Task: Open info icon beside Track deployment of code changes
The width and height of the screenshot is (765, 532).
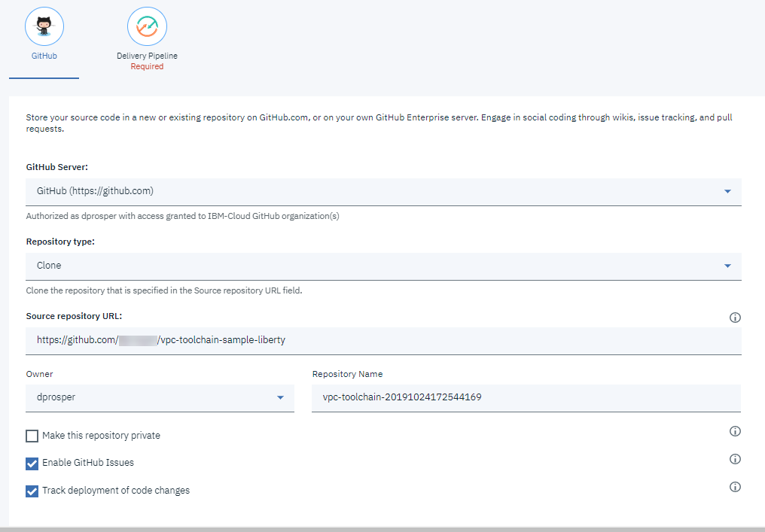Action: point(735,487)
